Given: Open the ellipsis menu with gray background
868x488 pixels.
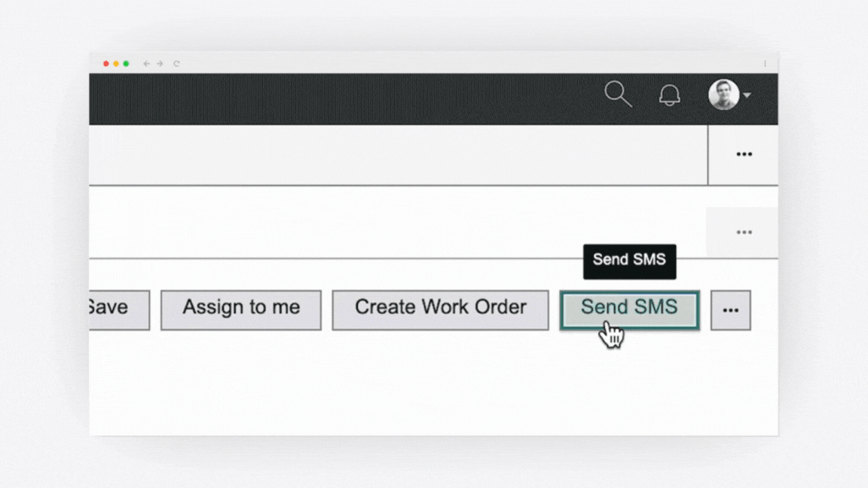Looking at the screenshot, I should (x=744, y=232).
